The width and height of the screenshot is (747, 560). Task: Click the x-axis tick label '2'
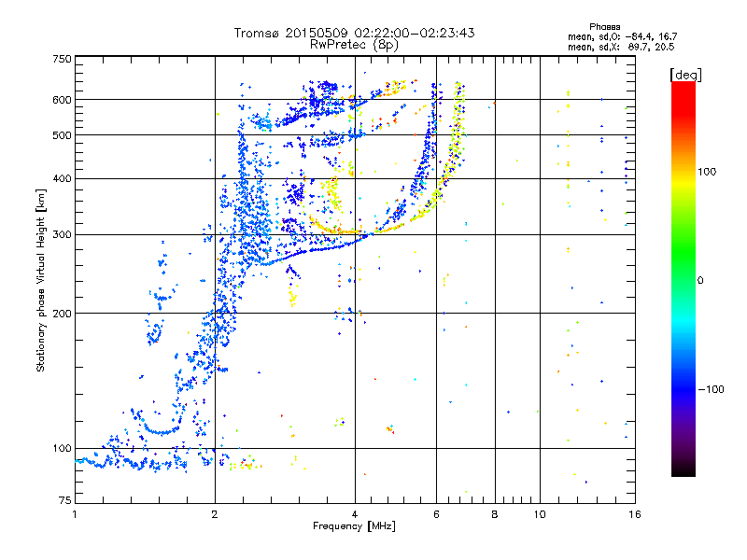215,514
